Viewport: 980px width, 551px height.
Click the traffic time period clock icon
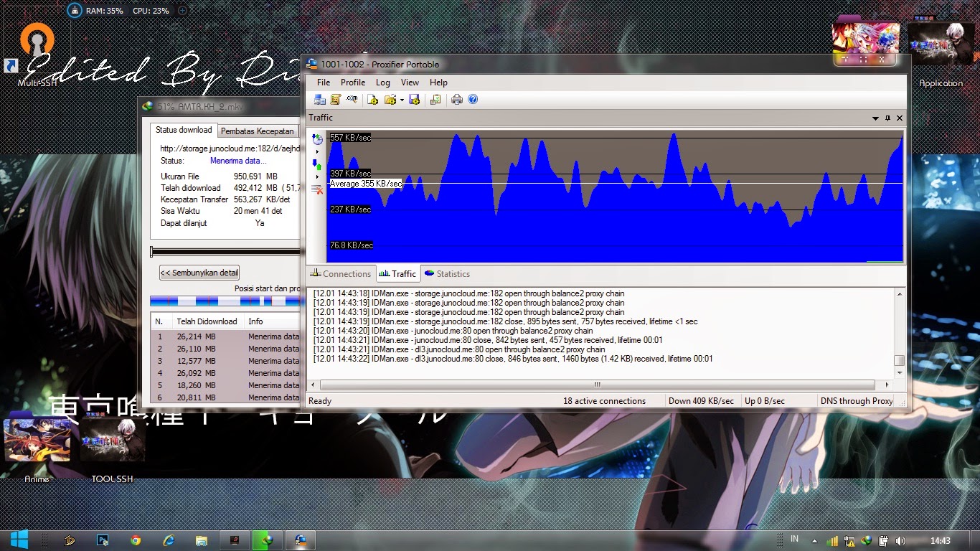(x=317, y=139)
